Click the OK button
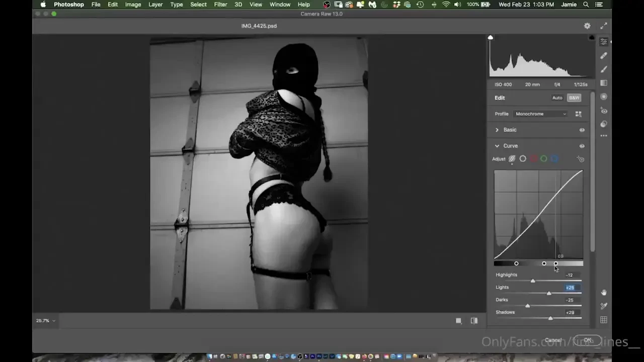 click(x=587, y=340)
